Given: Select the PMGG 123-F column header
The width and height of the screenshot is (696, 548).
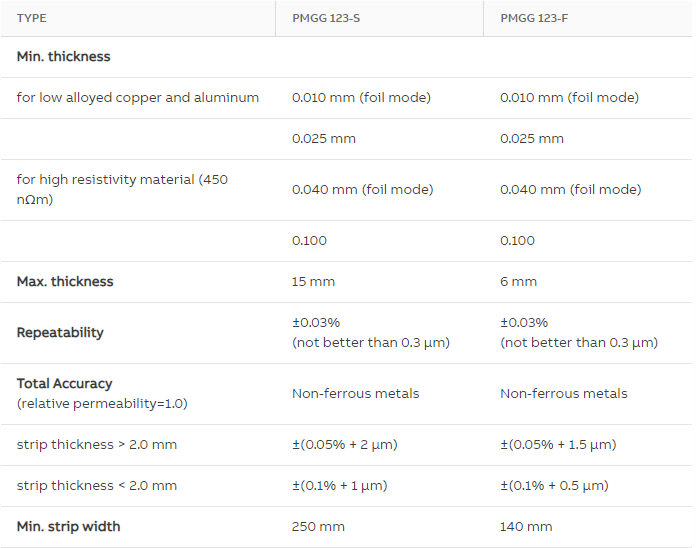Looking at the screenshot, I should [x=534, y=18].
